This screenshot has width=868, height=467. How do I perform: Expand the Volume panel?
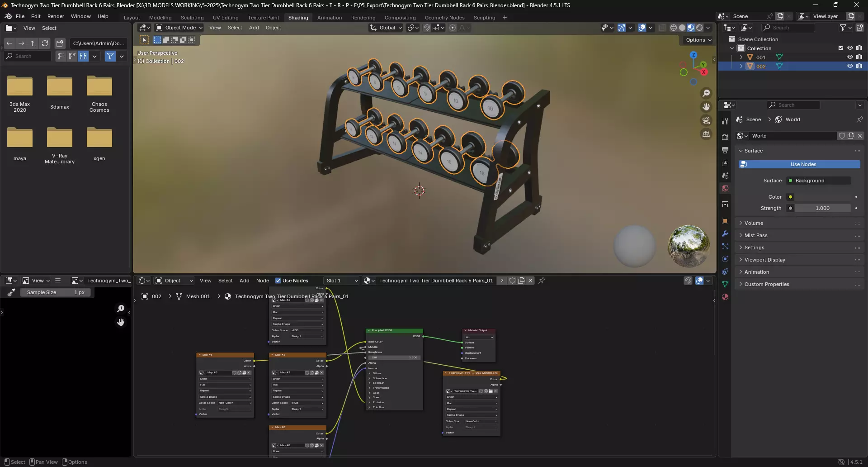754,223
